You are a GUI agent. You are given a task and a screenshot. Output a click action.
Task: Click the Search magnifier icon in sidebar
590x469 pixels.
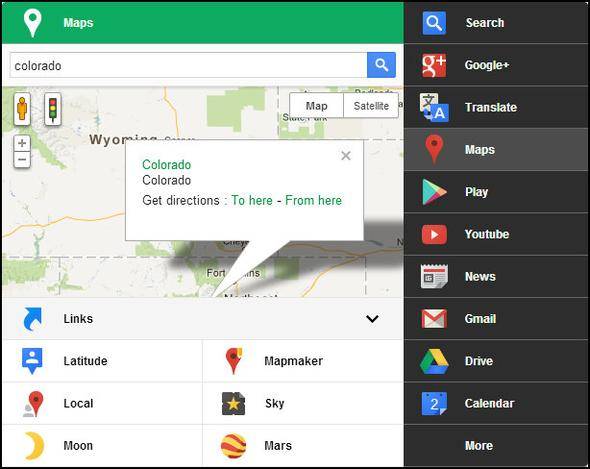434,23
